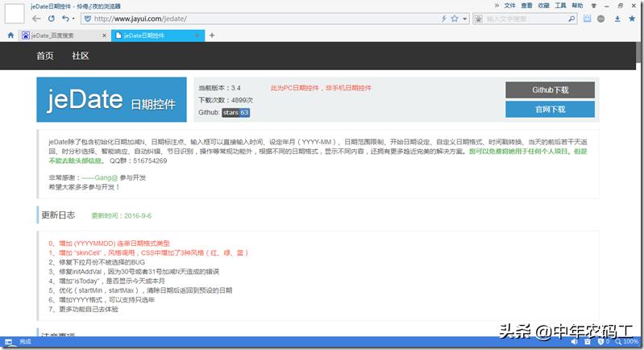Open the 帮助 menu

click(x=577, y=6)
